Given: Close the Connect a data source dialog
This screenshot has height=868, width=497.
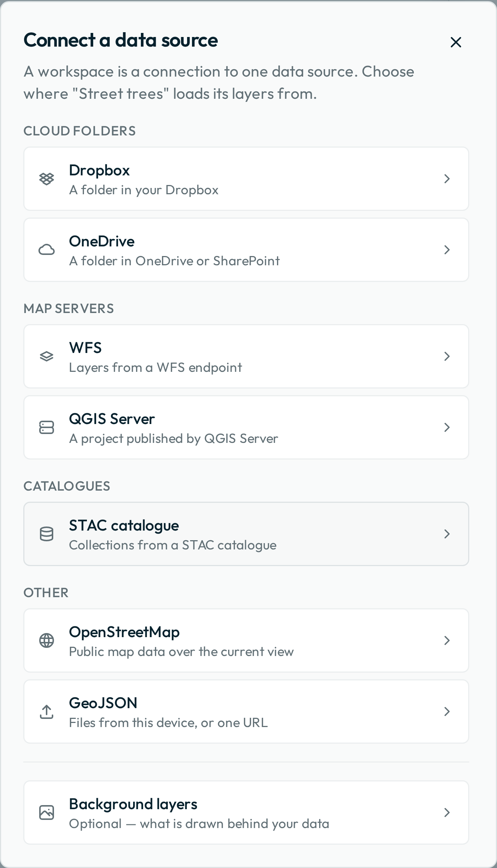Looking at the screenshot, I should pyautogui.click(x=456, y=42).
